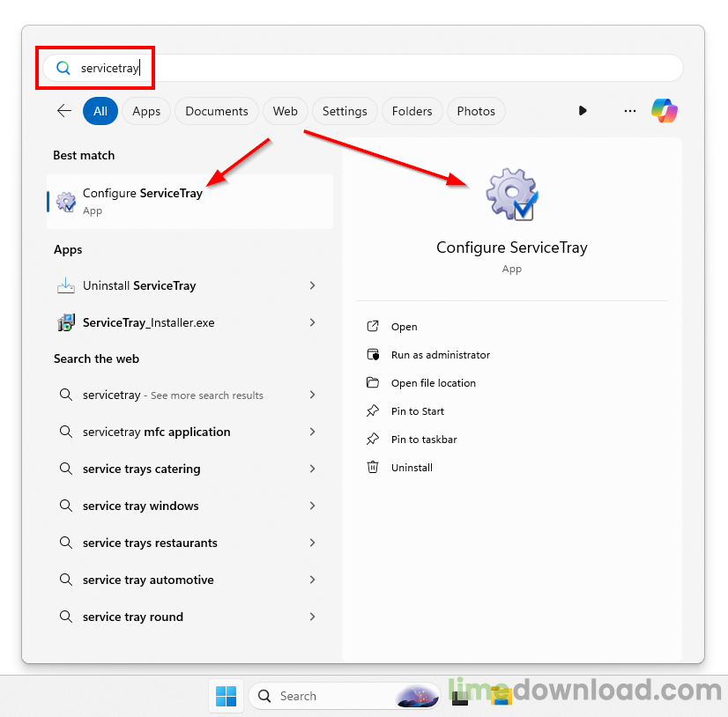Open the Configure ServiceTray best match result
The height and width of the screenshot is (717, 728).
point(189,202)
